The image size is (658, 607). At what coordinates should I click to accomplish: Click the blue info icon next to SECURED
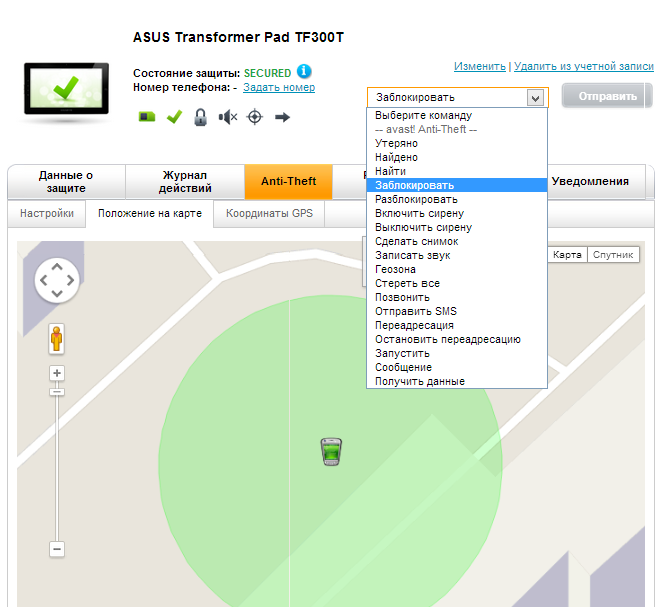[x=304, y=71]
